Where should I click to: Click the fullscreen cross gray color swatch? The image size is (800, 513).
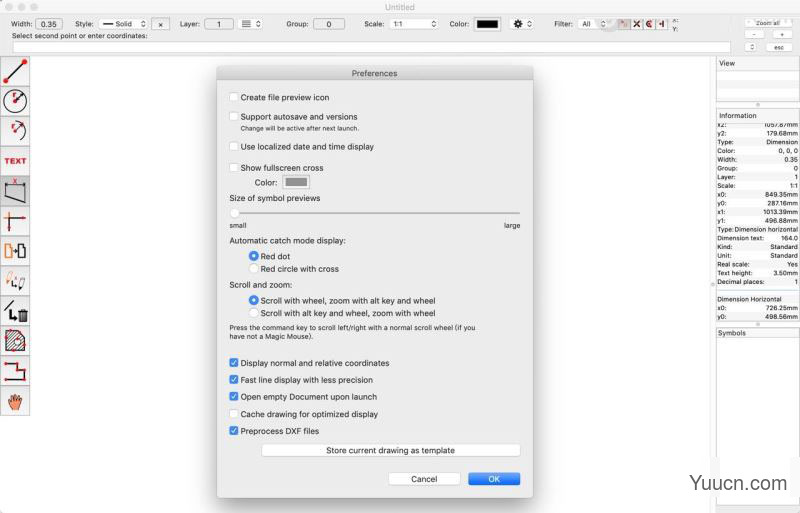(x=296, y=182)
